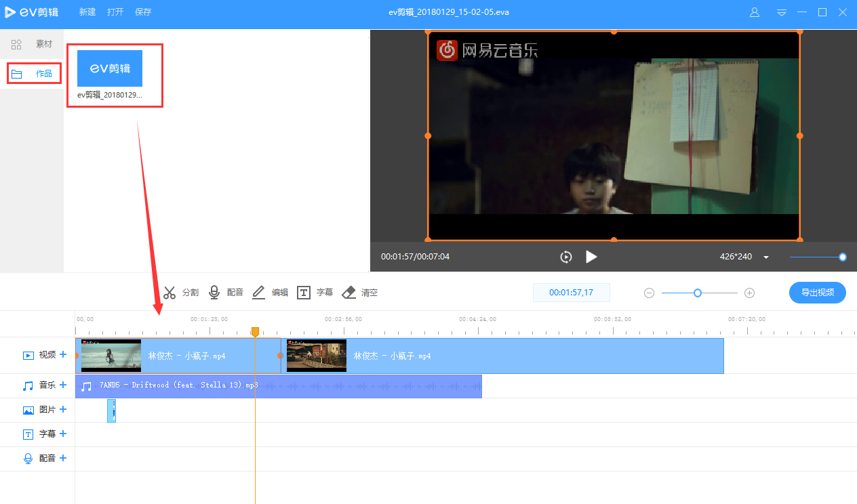857x504 pixels.
Task: Add a 音乐 track item with plus
Action: click(x=63, y=385)
